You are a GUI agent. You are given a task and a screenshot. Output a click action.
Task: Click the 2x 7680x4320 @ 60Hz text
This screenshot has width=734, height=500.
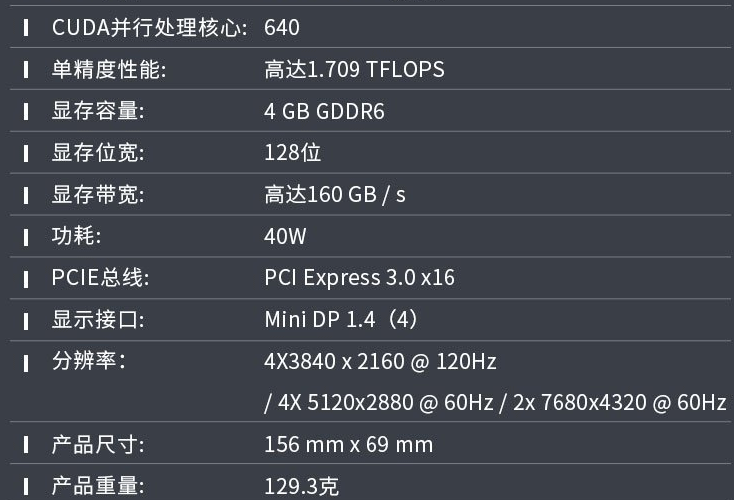619,403
